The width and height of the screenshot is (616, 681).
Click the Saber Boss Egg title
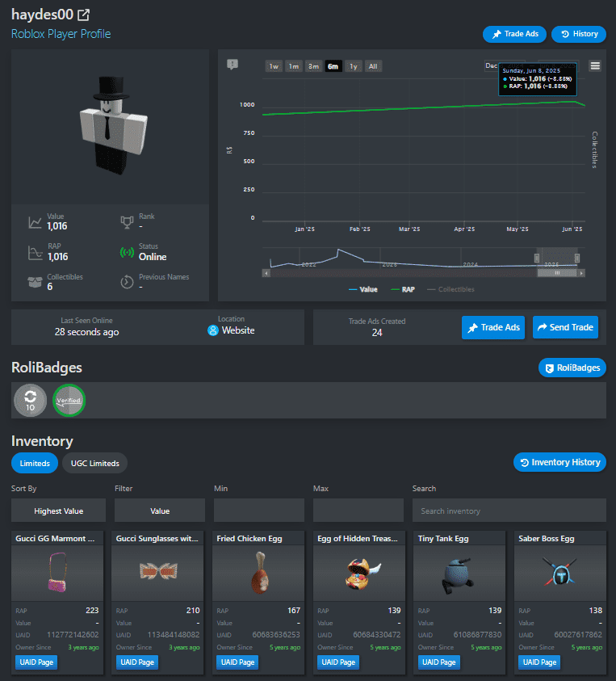coord(547,539)
